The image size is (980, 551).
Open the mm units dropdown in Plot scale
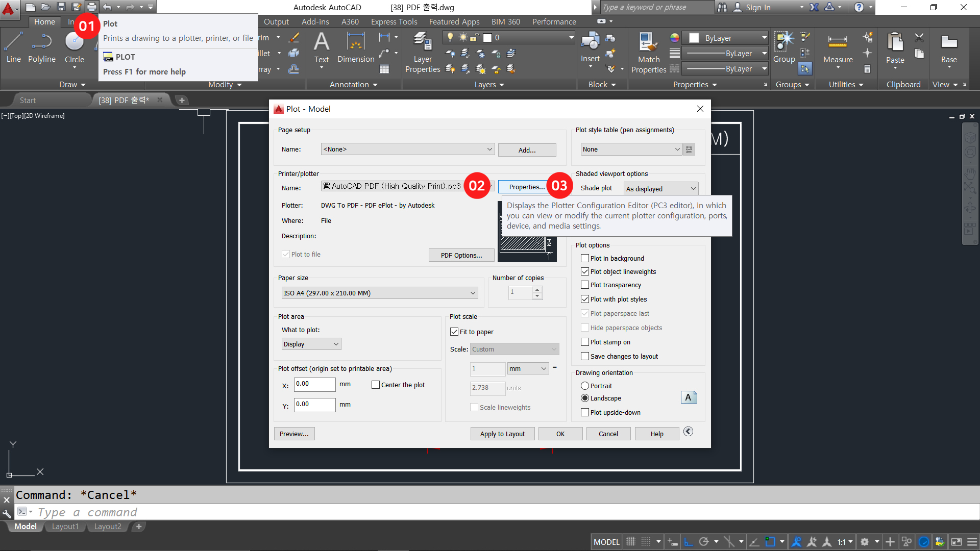click(x=528, y=368)
